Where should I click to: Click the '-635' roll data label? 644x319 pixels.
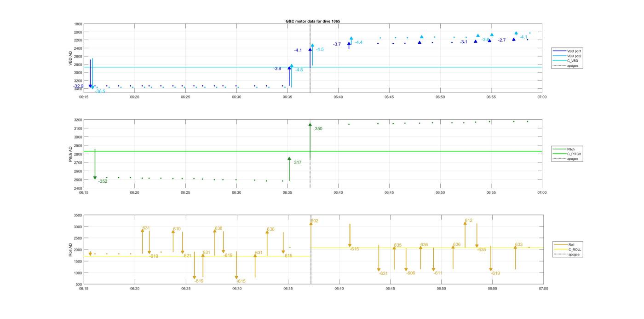(x=481, y=249)
